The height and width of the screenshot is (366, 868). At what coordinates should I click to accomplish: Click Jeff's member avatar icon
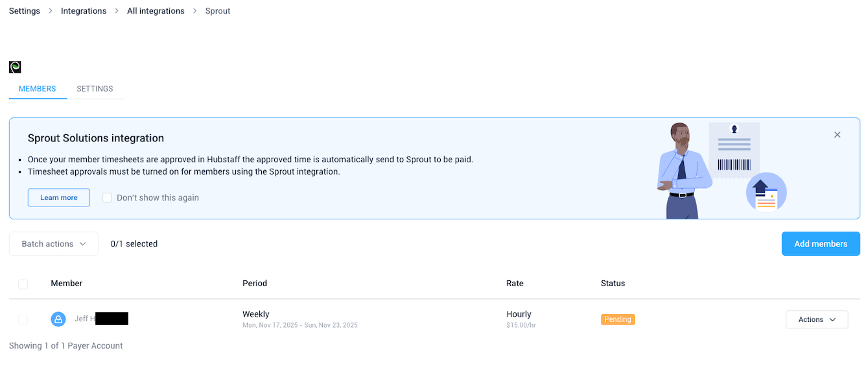click(58, 319)
